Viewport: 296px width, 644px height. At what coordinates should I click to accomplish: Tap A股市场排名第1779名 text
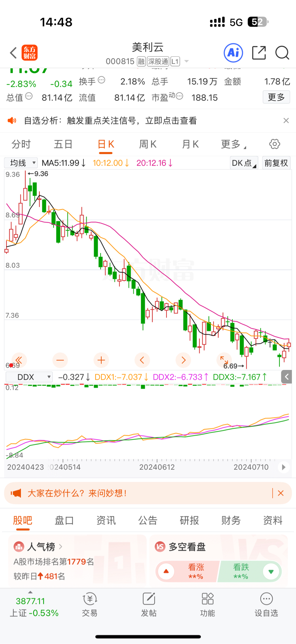pos(54,562)
